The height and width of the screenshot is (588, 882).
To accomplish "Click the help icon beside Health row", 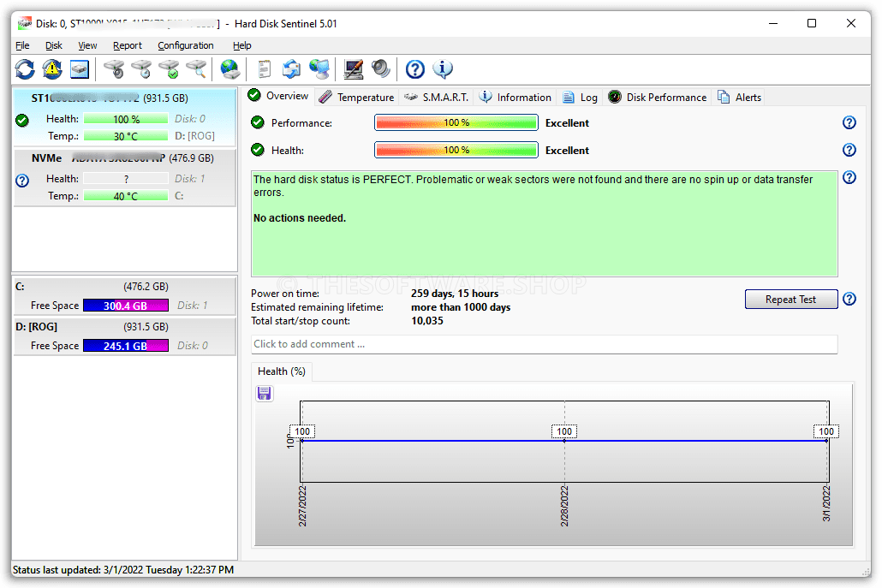I will coord(849,150).
